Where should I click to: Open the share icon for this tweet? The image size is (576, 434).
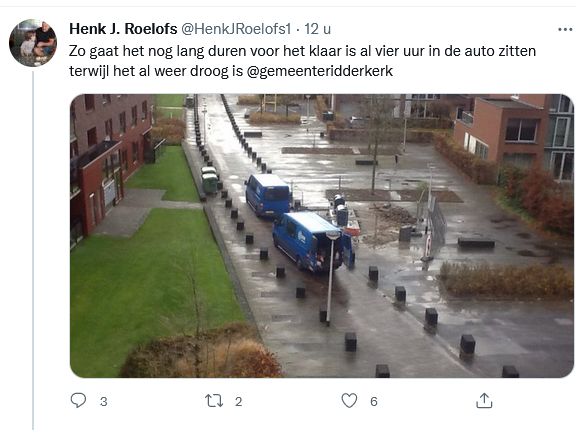[x=484, y=401]
